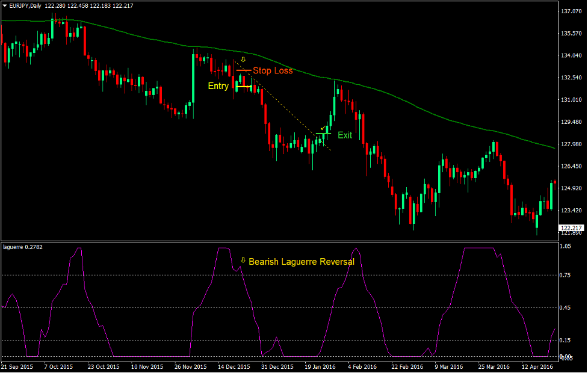
Task: Expand the EURJPY chart dropdown triangle
Action: [x=5, y=5]
